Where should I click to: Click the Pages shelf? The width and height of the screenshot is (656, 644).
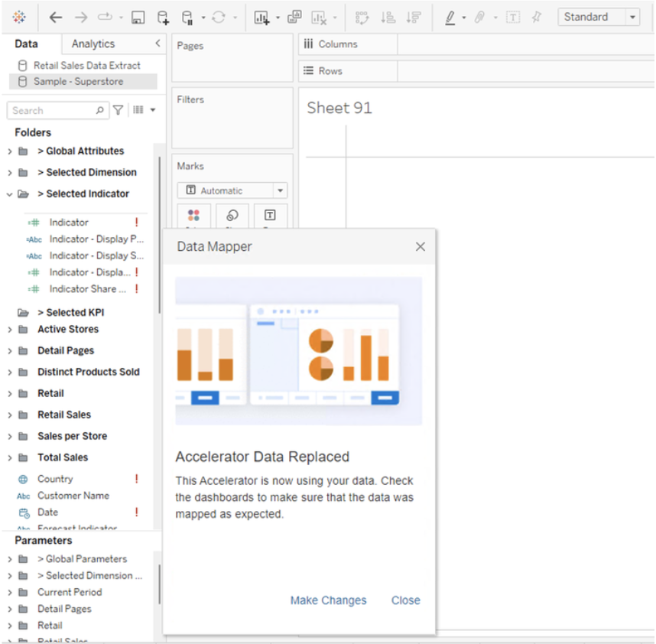click(232, 58)
